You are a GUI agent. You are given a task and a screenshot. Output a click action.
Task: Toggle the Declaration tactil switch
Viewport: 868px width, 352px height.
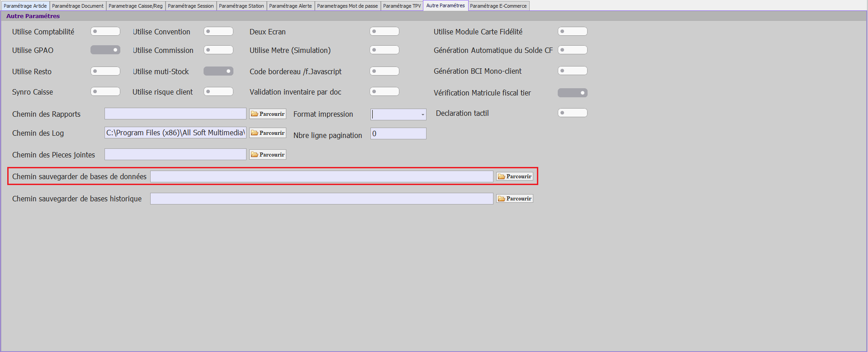573,113
